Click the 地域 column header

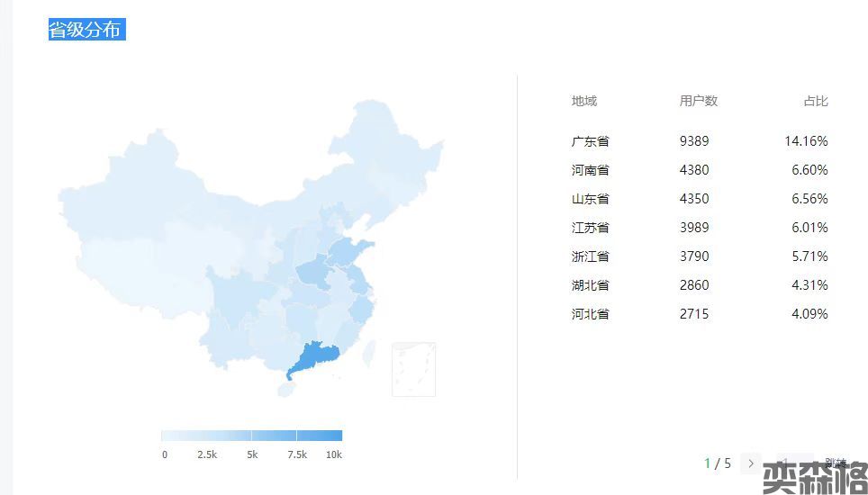pyautogui.click(x=583, y=101)
